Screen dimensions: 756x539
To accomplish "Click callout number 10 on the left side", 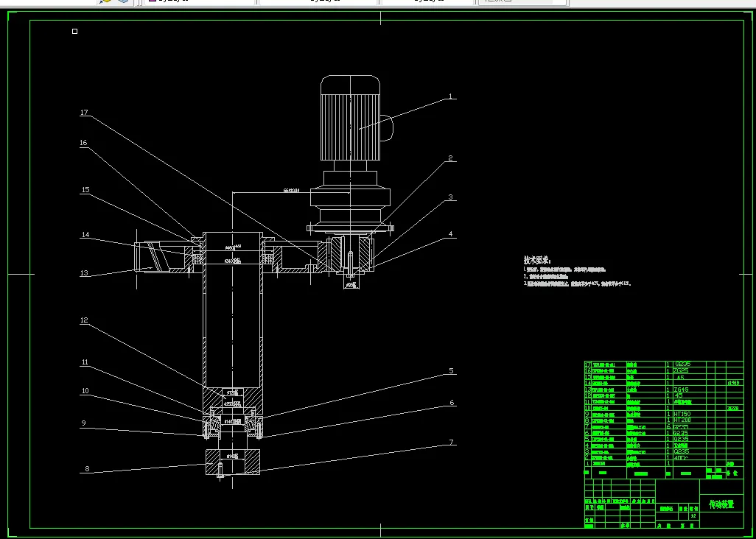I will pos(85,391).
